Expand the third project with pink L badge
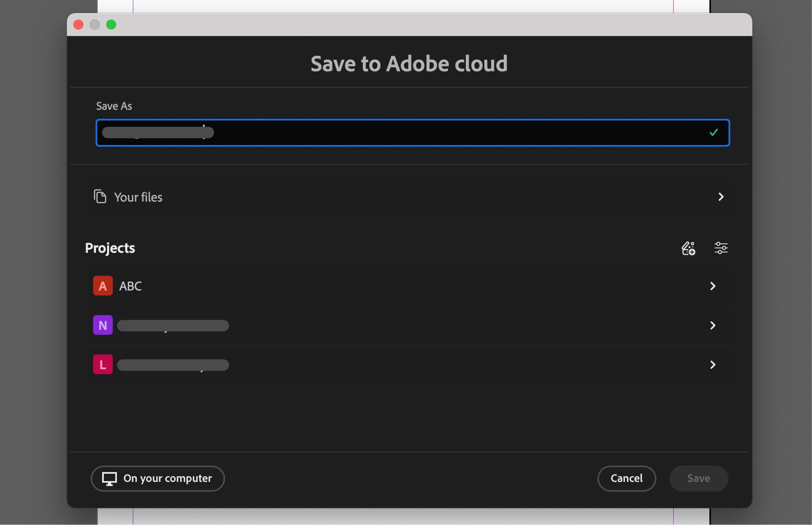The image size is (812, 525). pos(713,364)
